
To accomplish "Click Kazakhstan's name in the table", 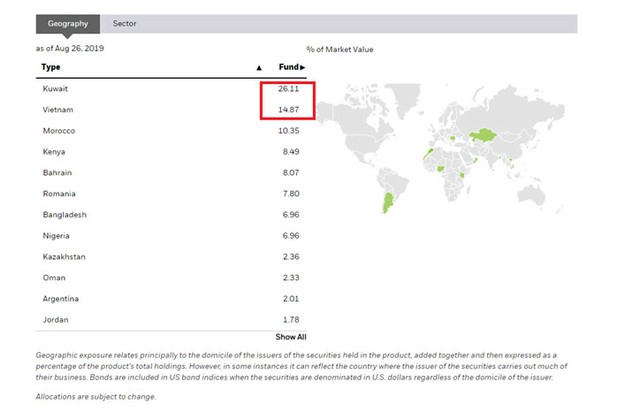I will click(64, 256).
